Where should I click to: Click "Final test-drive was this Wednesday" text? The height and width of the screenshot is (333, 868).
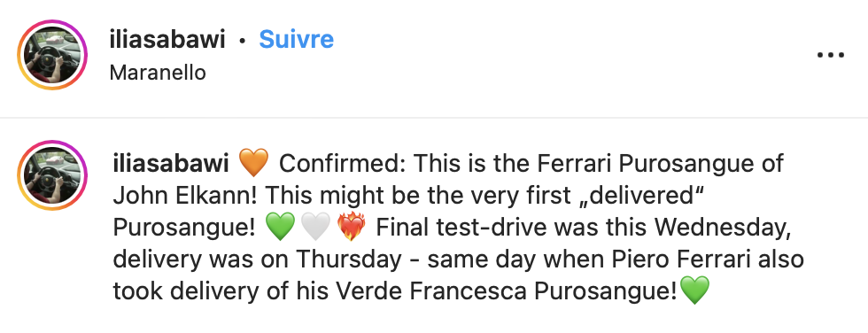[x=583, y=228]
